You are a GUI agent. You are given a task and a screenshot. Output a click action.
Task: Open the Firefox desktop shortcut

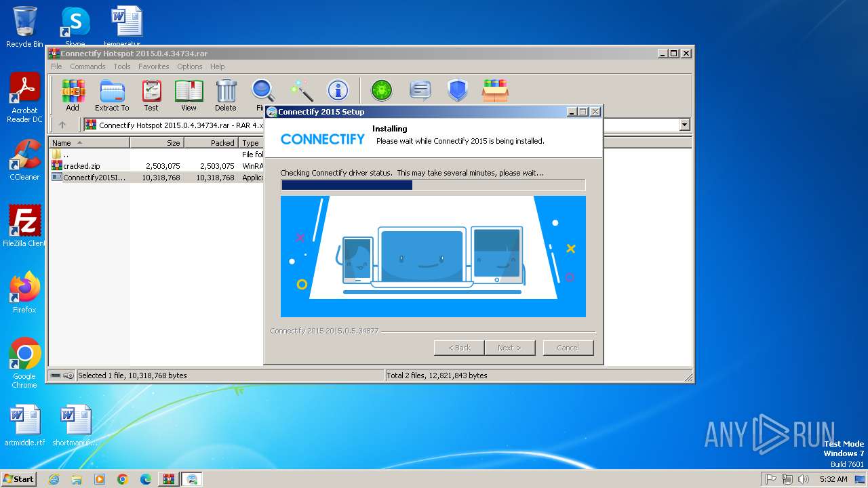pos(24,293)
